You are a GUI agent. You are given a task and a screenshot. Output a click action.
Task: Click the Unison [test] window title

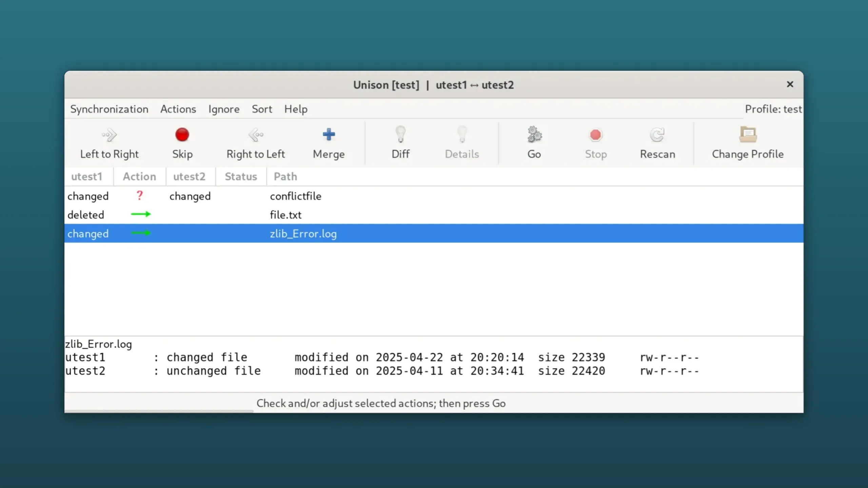tap(433, 85)
